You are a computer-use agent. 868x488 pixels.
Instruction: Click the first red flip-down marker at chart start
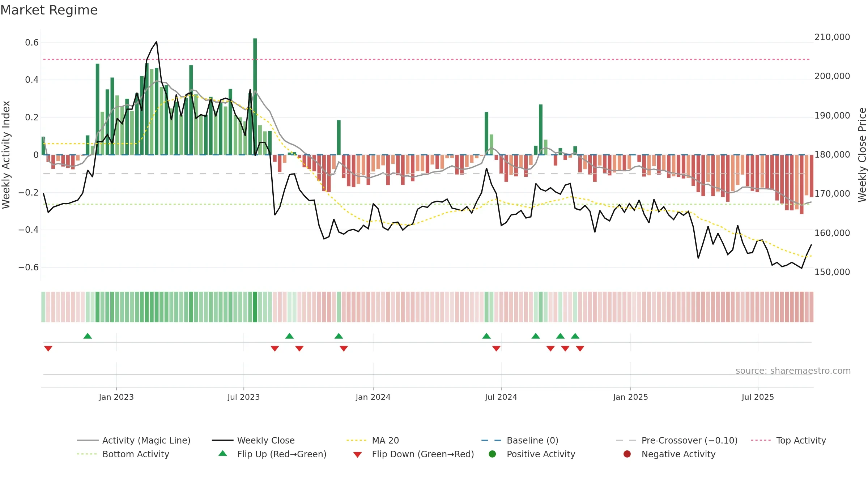(x=48, y=348)
